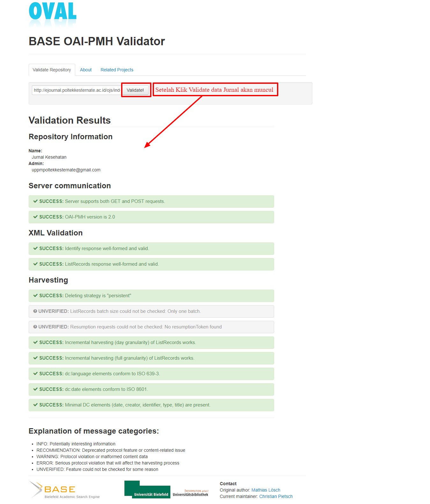Click the ERROR category explanation line
The image size is (430, 504).
108,463
